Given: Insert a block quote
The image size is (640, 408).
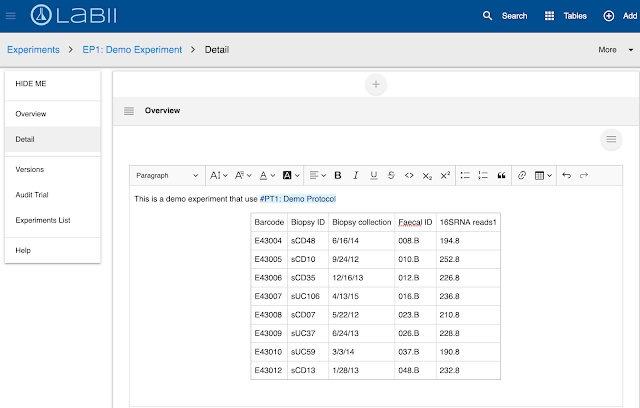Looking at the screenshot, I should tap(501, 175).
